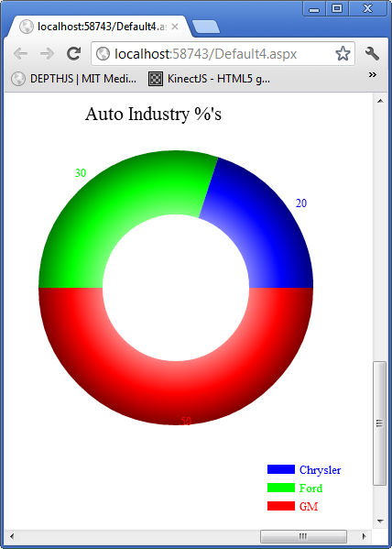The image size is (392, 549).
Task: Click the green Ford legend swatch
Action: 281,488
